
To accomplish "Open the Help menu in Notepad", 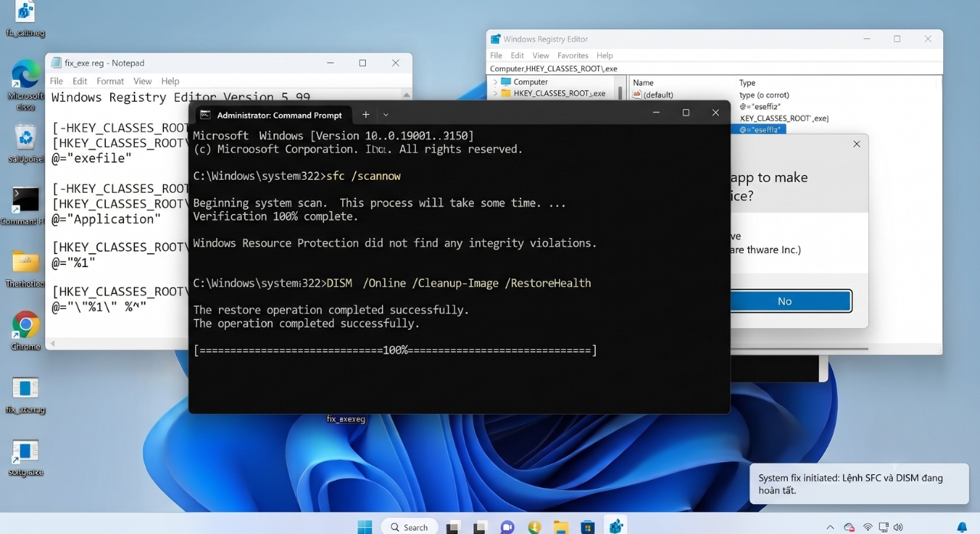I will point(170,81).
